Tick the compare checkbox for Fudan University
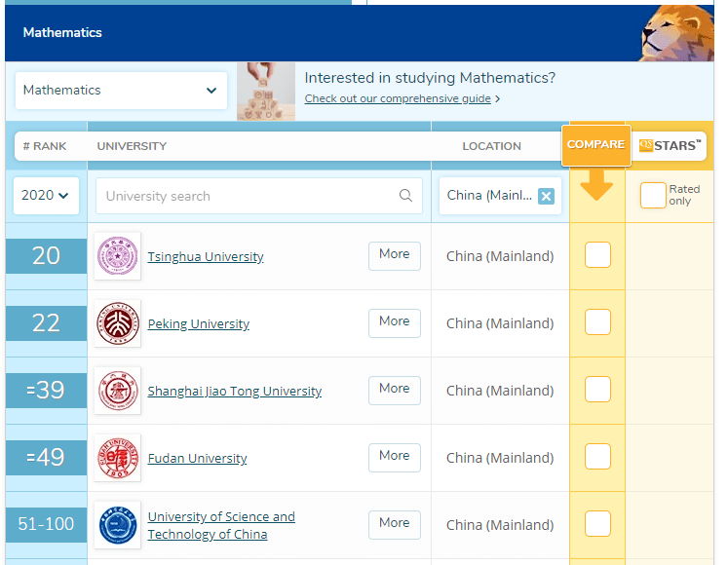This screenshot has width=728, height=565. click(597, 457)
